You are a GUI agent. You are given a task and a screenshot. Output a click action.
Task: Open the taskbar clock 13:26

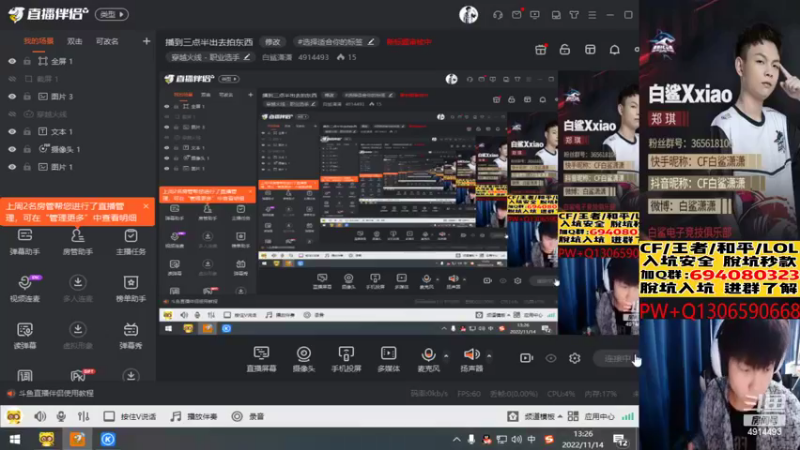click(583, 439)
